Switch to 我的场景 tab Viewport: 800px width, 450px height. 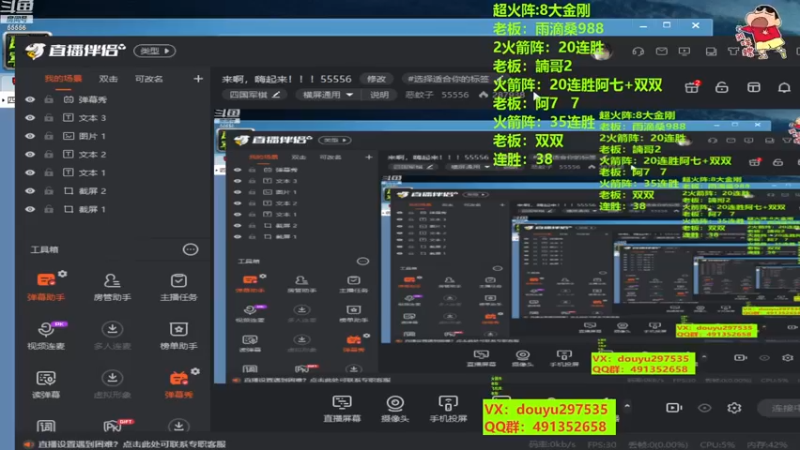pos(63,79)
